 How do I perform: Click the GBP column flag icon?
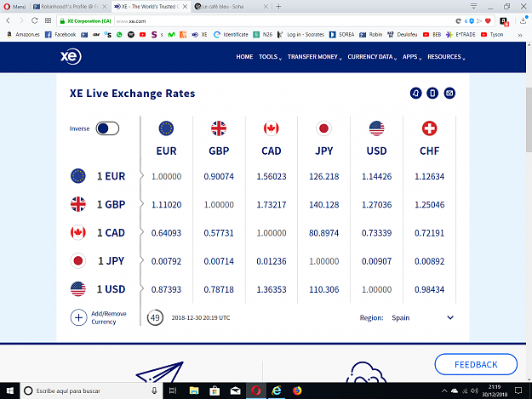click(219, 128)
